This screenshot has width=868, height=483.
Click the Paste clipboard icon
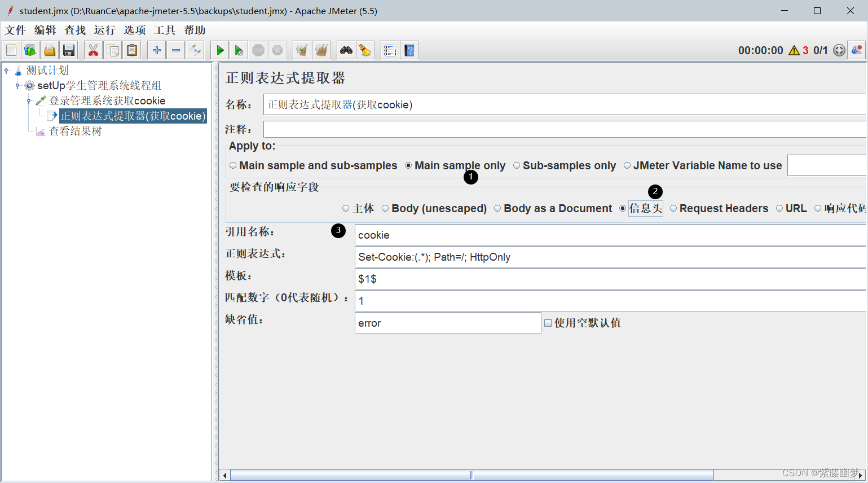[132, 50]
